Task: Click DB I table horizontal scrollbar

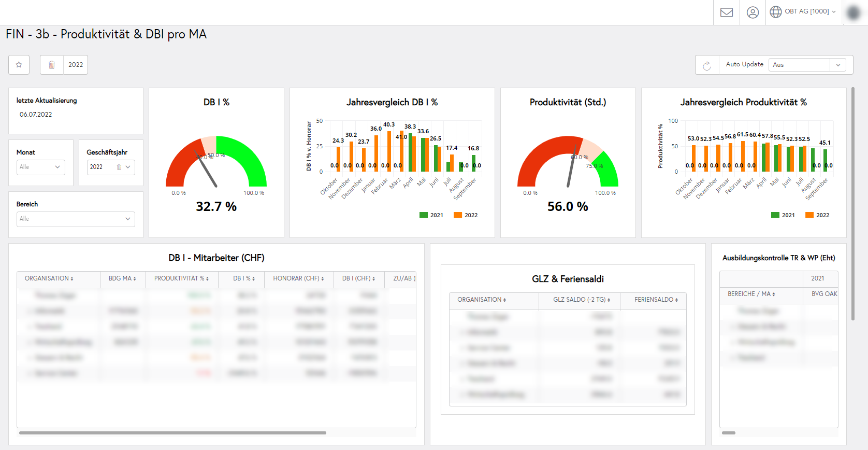Action: 172,432
